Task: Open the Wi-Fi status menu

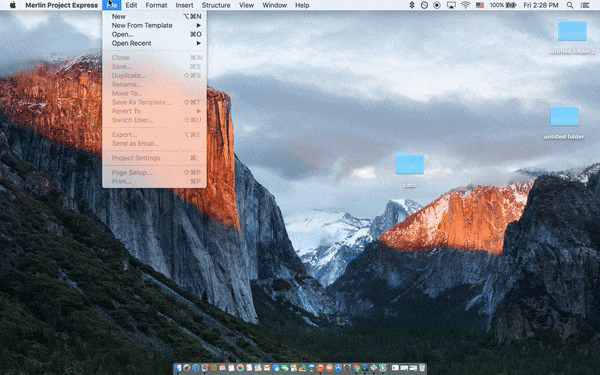Action: point(465,5)
